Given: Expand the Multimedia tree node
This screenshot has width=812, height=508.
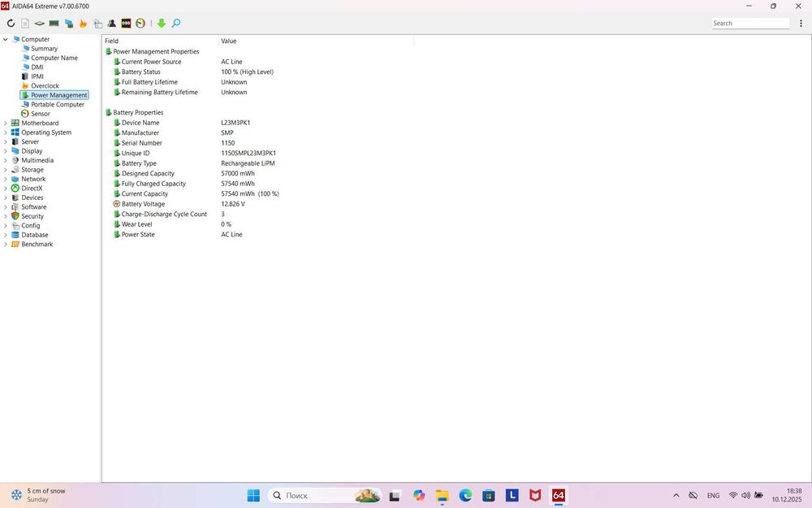Looking at the screenshot, I should pyautogui.click(x=5, y=161).
